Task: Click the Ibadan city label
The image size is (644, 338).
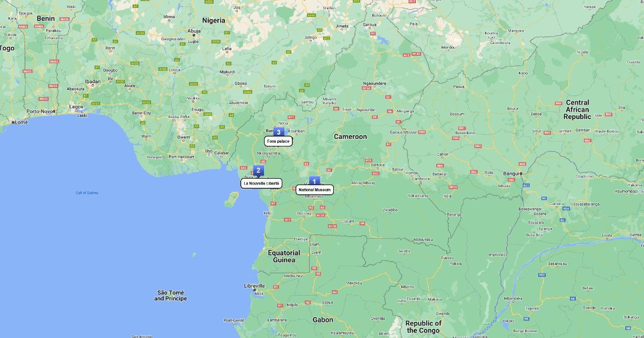Action: pyautogui.click(x=92, y=82)
